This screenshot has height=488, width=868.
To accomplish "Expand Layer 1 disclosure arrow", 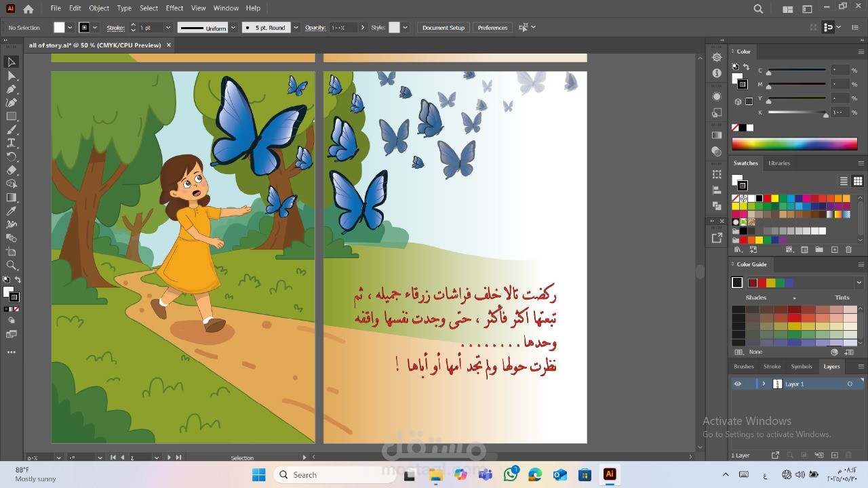I will click(764, 384).
